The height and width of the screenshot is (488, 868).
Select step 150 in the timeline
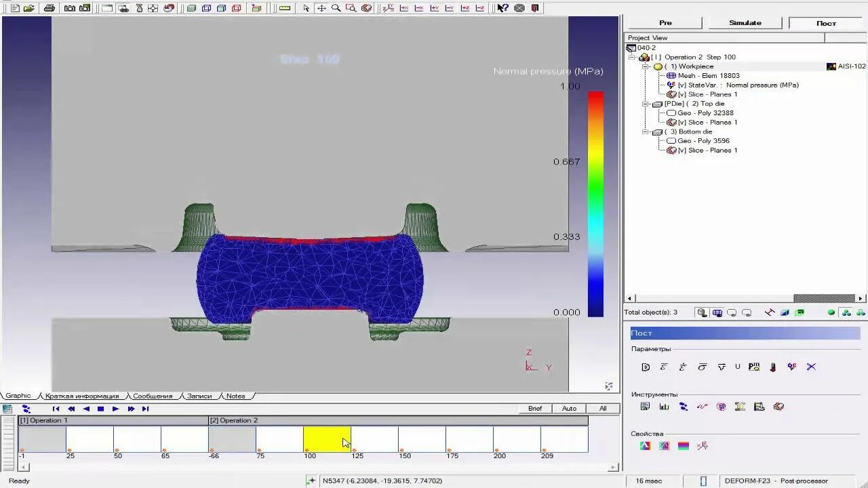(422, 439)
